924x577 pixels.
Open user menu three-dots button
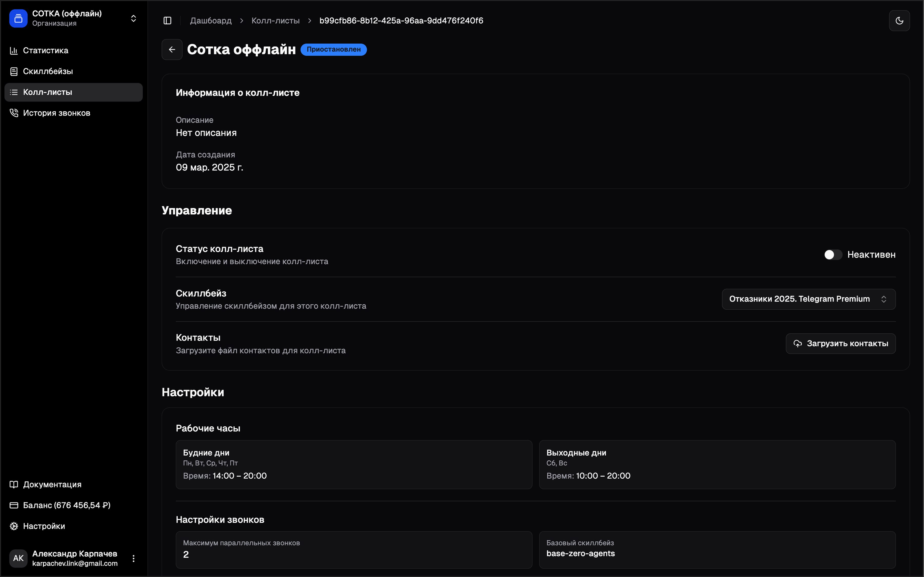point(133,558)
